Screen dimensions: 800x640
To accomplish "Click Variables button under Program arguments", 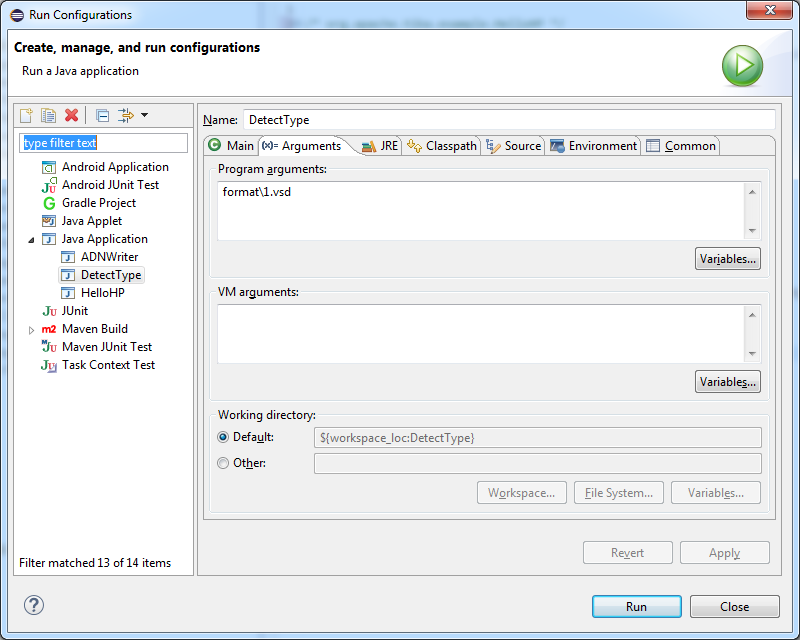I will click(x=728, y=259).
